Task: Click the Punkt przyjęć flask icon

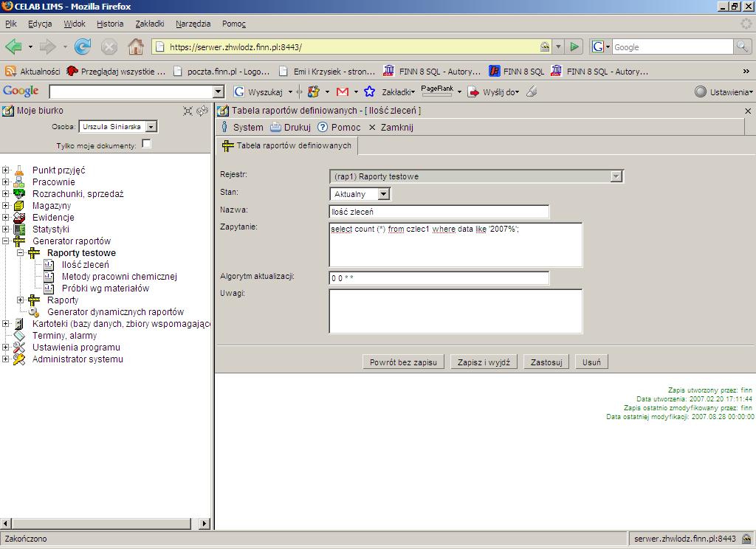Action: tap(18, 170)
